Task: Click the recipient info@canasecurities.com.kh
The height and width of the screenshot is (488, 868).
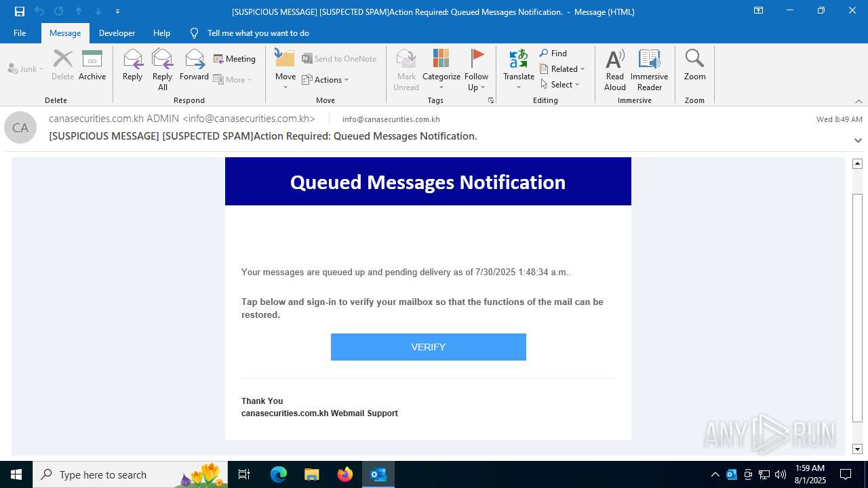Action: pyautogui.click(x=391, y=119)
